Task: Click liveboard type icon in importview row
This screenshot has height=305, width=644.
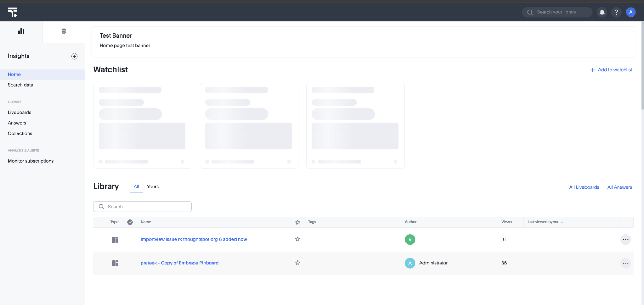Action: [x=115, y=240]
